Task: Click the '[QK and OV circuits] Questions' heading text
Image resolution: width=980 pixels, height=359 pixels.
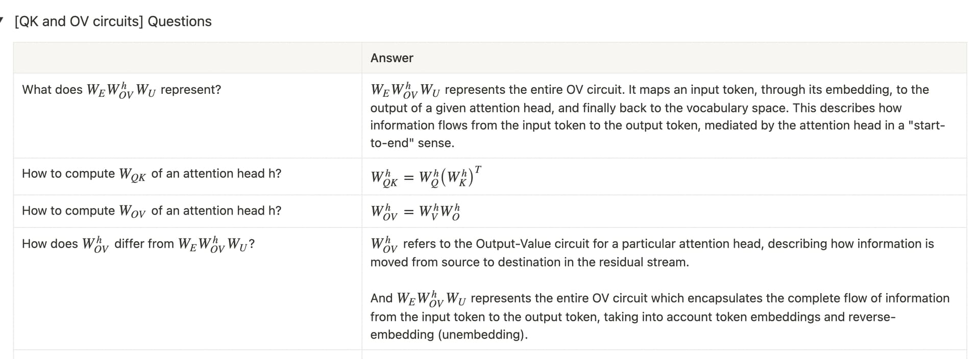Action: 113,21
